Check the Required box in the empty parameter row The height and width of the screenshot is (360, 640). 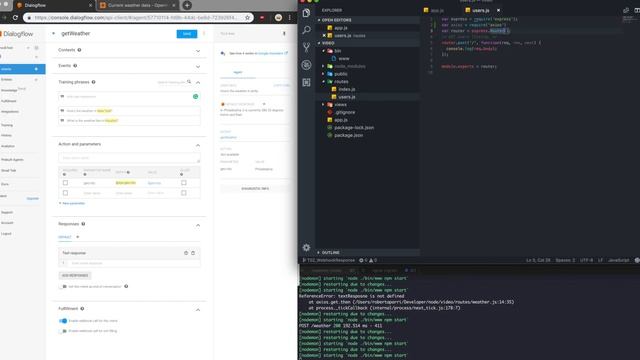(x=65, y=193)
